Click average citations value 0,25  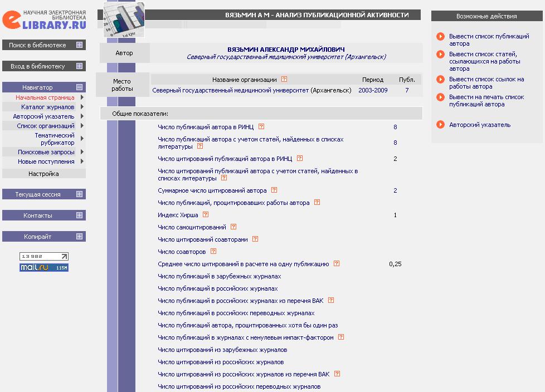[x=395, y=264]
